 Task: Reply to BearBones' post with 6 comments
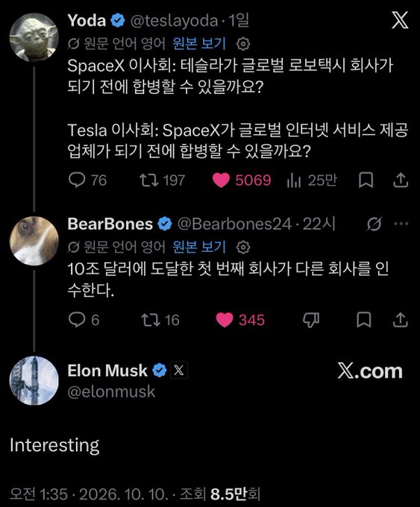pyautogui.click(x=77, y=320)
